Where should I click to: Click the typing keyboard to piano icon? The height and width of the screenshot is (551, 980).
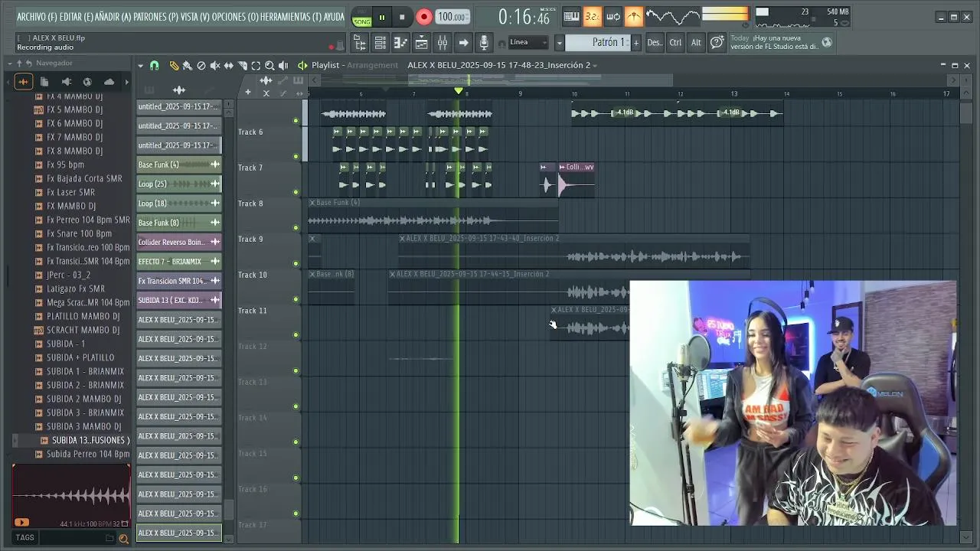(x=571, y=16)
